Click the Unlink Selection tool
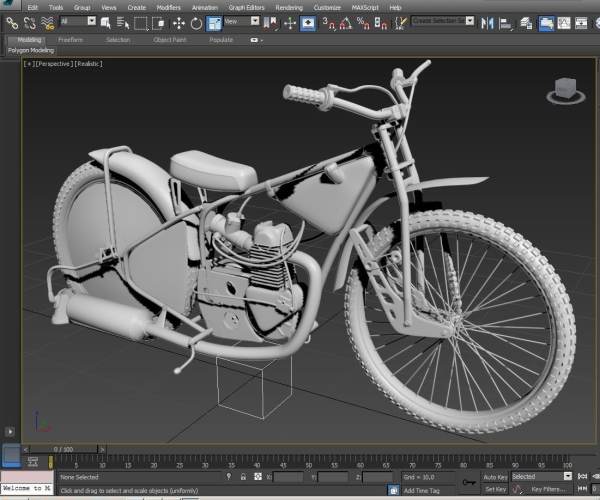This screenshot has height=500, width=600. pos(29,23)
